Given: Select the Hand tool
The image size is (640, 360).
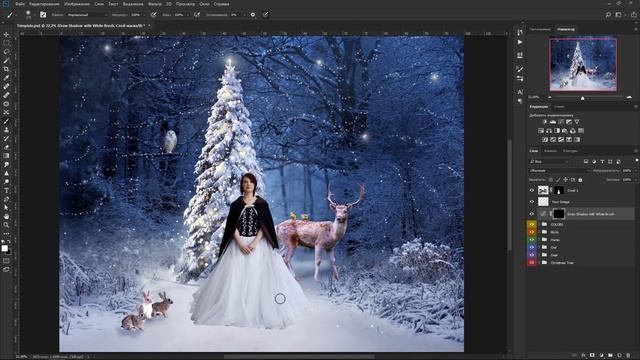Looking at the screenshot, I should [x=6, y=216].
